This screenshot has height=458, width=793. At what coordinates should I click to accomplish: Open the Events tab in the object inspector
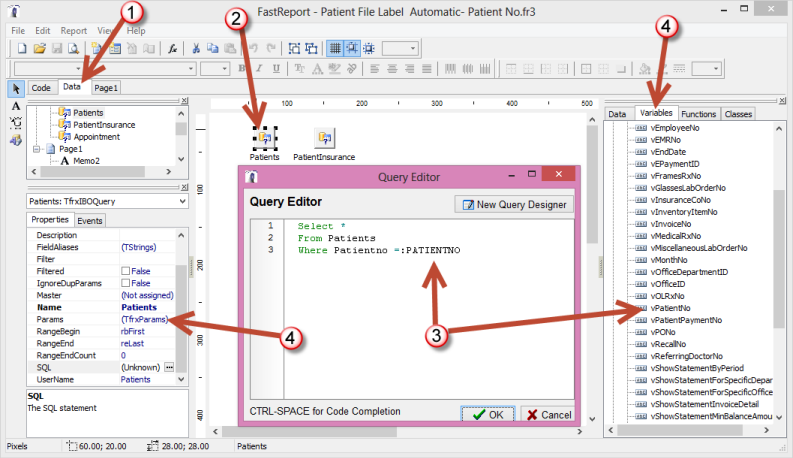[x=90, y=221]
